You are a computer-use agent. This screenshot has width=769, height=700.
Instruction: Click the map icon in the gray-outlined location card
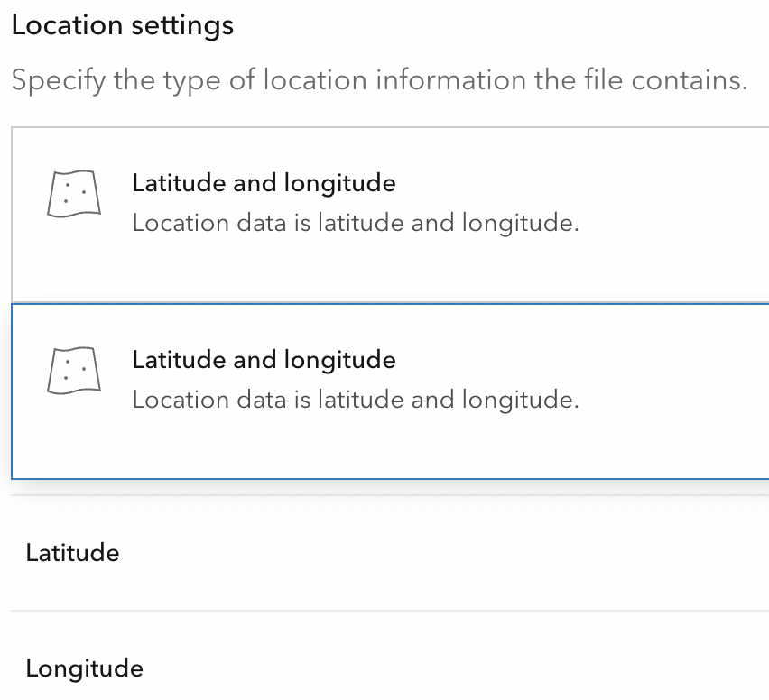73,193
